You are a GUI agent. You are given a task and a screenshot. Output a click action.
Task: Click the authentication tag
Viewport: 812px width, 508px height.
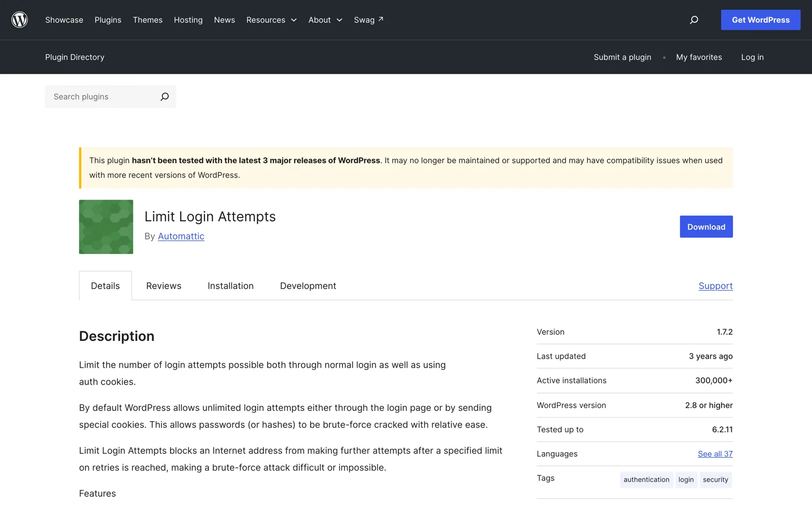(x=646, y=480)
